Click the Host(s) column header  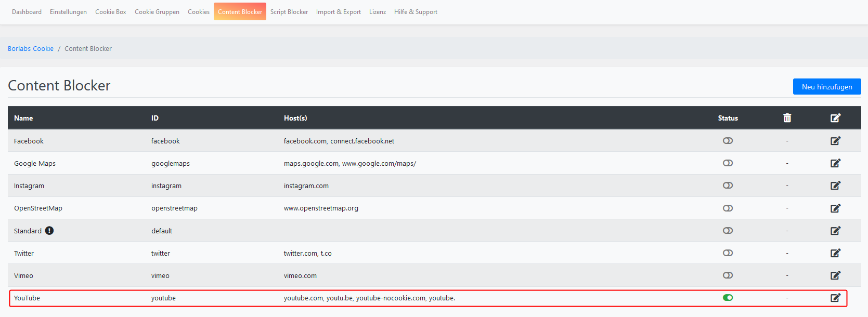tap(295, 118)
